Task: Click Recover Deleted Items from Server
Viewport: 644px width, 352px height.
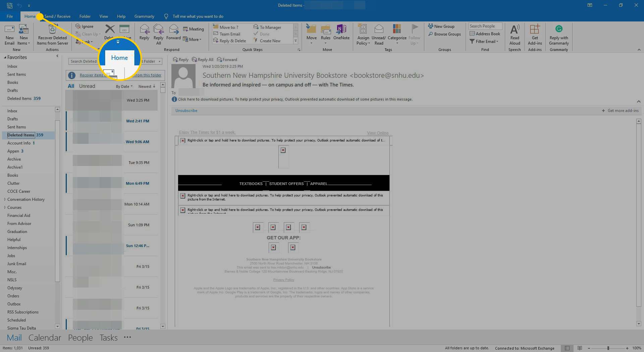Action: tap(52, 35)
